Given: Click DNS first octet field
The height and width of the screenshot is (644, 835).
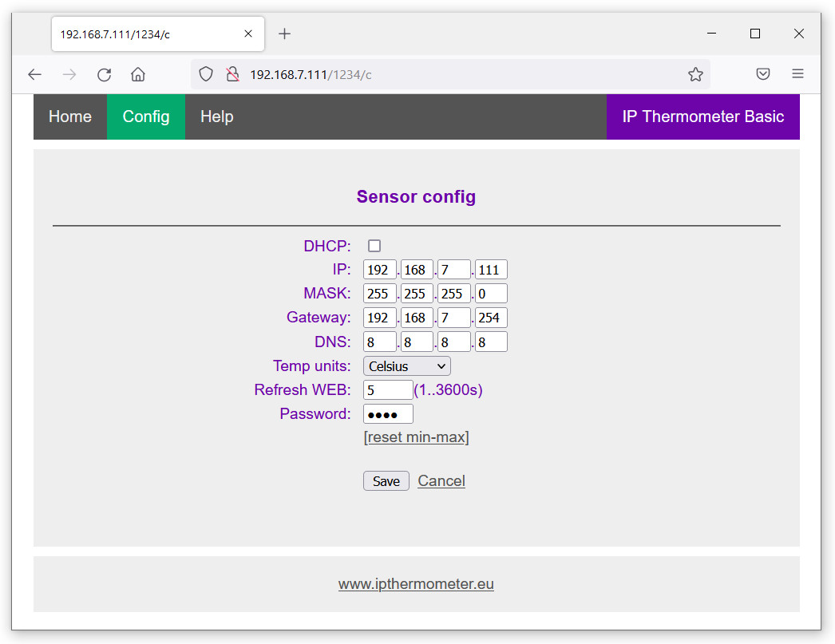Looking at the screenshot, I should point(380,342).
